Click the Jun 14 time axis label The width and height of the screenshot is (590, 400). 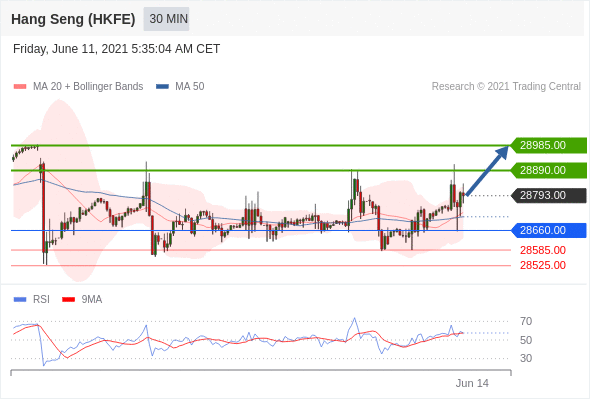[472, 383]
